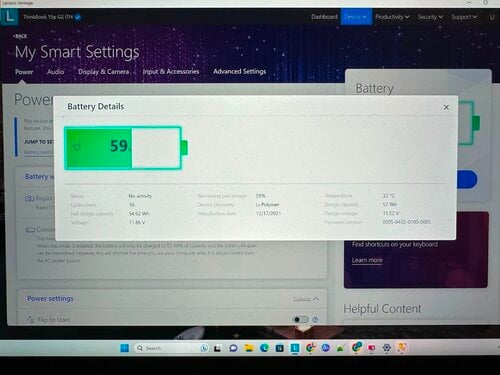Click the Learn more link

pos(367,260)
